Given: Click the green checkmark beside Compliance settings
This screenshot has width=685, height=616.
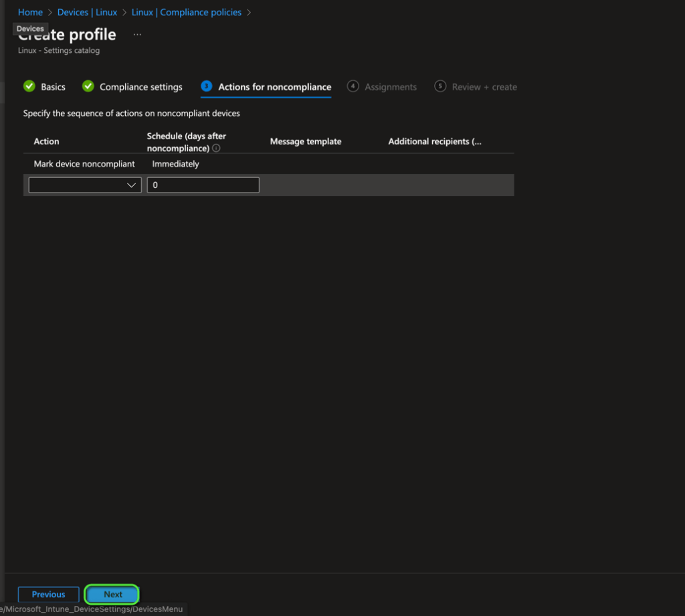Looking at the screenshot, I should pos(88,86).
